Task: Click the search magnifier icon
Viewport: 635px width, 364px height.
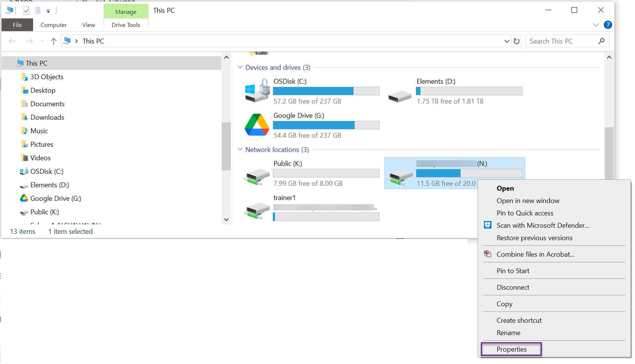Action: [602, 41]
